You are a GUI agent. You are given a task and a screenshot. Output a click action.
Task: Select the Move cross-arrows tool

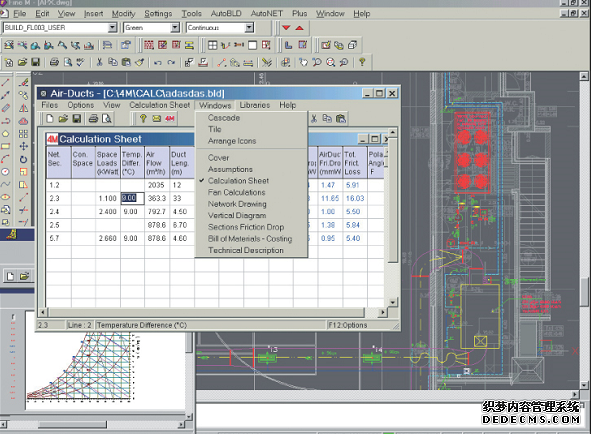tap(23, 146)
